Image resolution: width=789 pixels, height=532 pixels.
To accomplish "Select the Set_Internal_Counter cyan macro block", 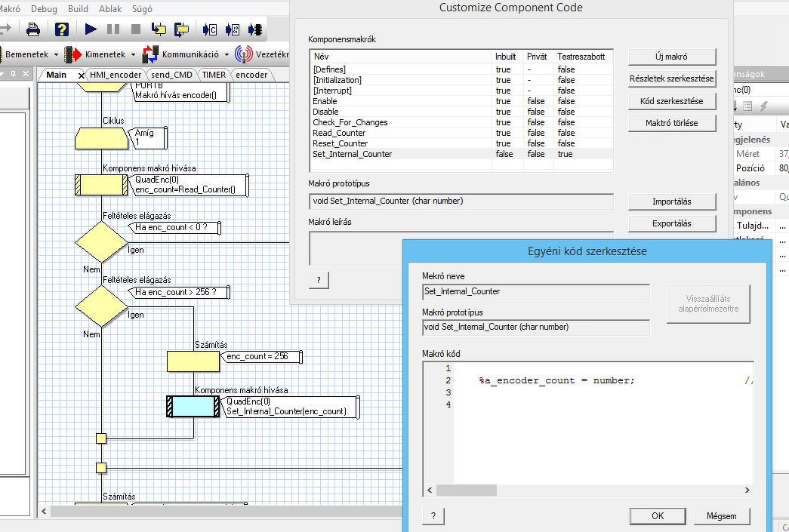I will 193,406.
